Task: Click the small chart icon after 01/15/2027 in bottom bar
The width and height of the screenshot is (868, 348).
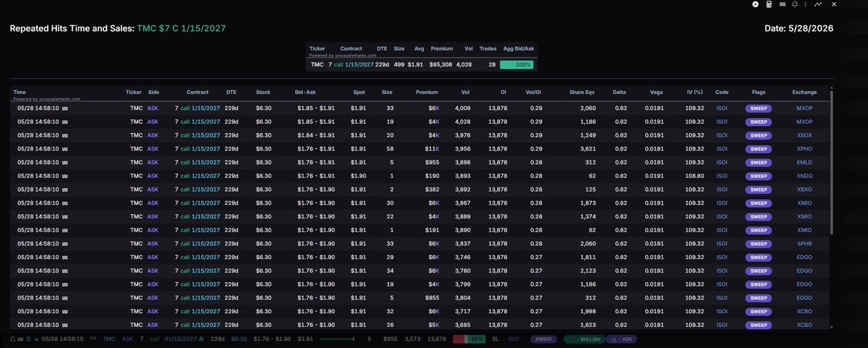Action: point(201,339)
